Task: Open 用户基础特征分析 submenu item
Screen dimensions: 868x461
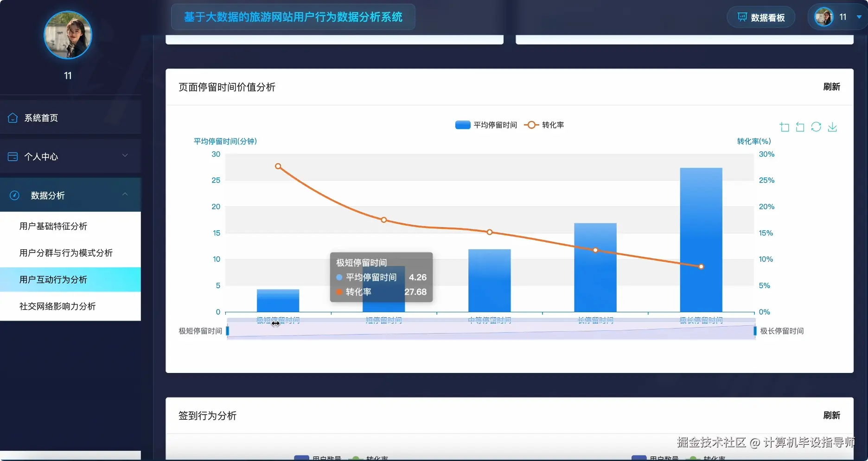Action: [70, 226]
